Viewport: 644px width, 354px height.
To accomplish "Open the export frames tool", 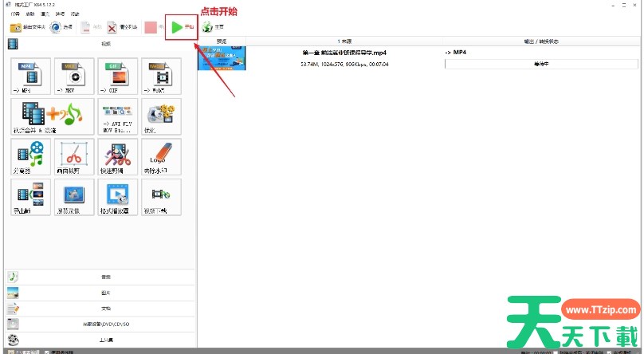I will [31, 197].
